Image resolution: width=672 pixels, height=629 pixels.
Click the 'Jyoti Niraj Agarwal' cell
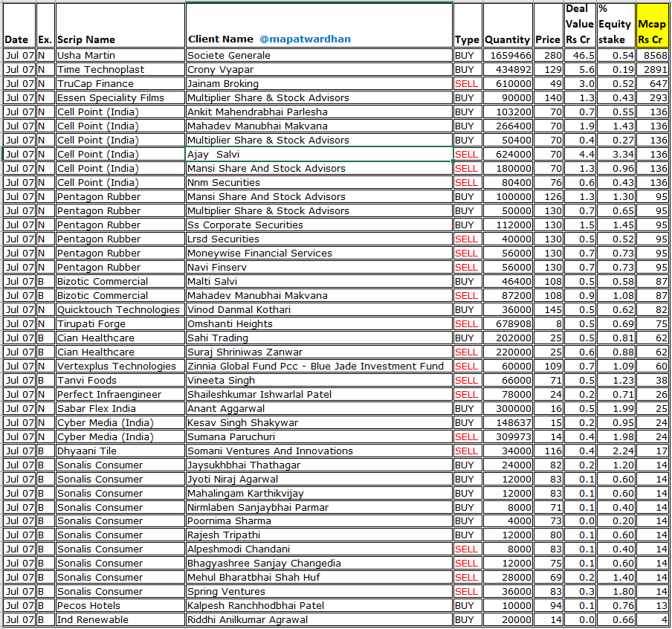tap(319, 480)
